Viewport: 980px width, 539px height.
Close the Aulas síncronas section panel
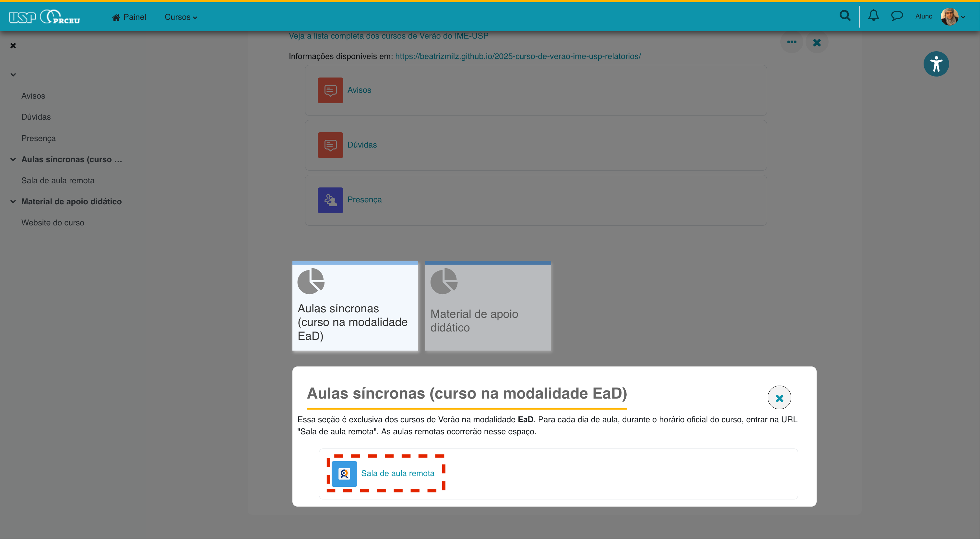779,398
